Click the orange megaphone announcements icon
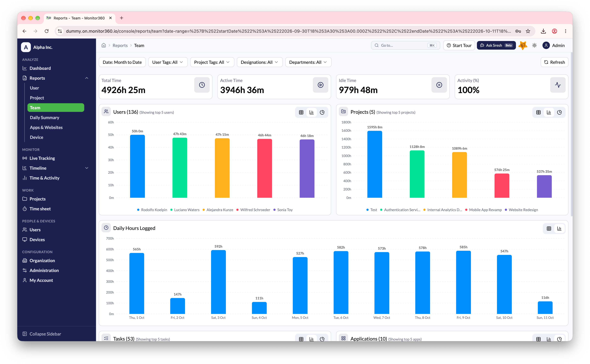Screen dimensions: 590x364 point(523,45)
